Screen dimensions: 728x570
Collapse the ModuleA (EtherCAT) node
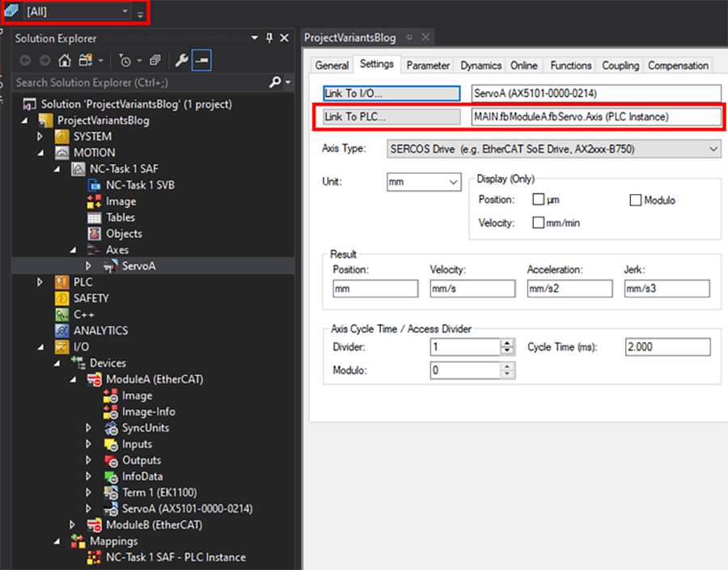coord(73,379)
